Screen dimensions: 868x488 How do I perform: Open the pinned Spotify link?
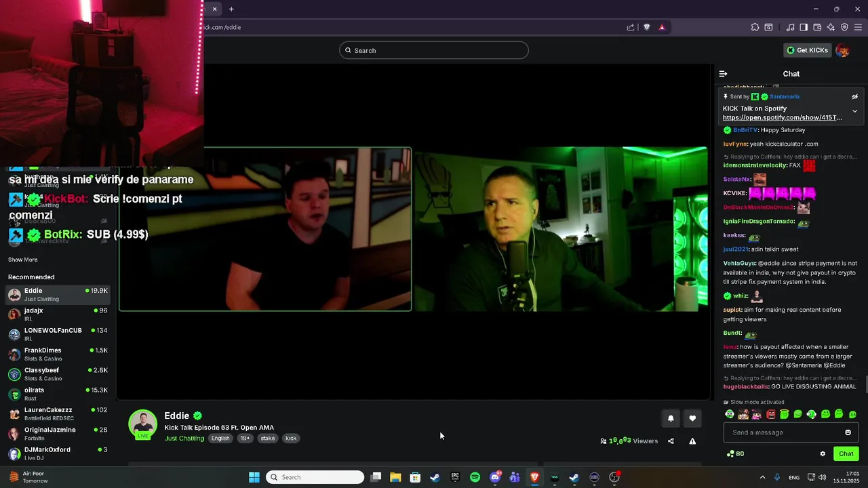tap(783, 118)
